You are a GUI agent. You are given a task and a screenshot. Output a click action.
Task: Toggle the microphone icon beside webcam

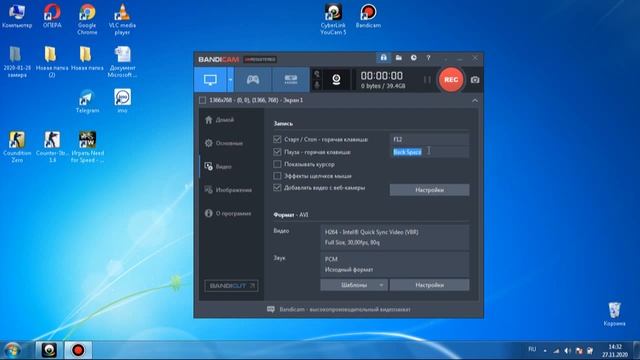click(x=317, y=85)
